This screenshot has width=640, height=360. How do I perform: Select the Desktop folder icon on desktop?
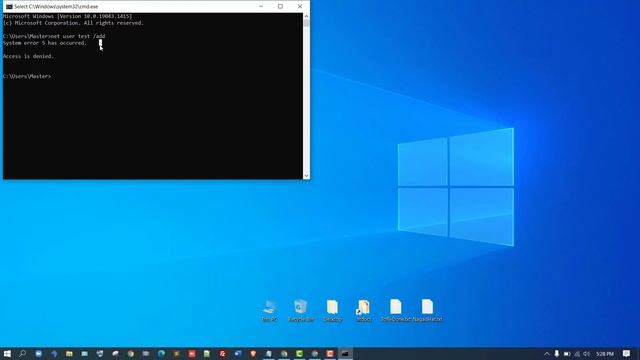(x=332, y=311)
